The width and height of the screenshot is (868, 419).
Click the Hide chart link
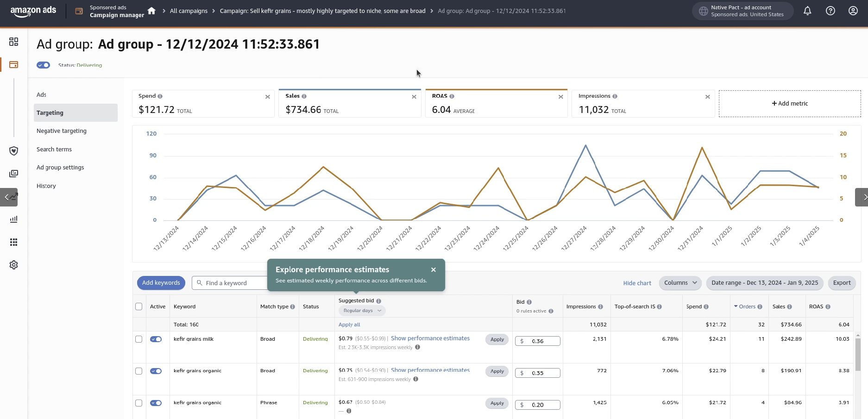tap(637, 283)
